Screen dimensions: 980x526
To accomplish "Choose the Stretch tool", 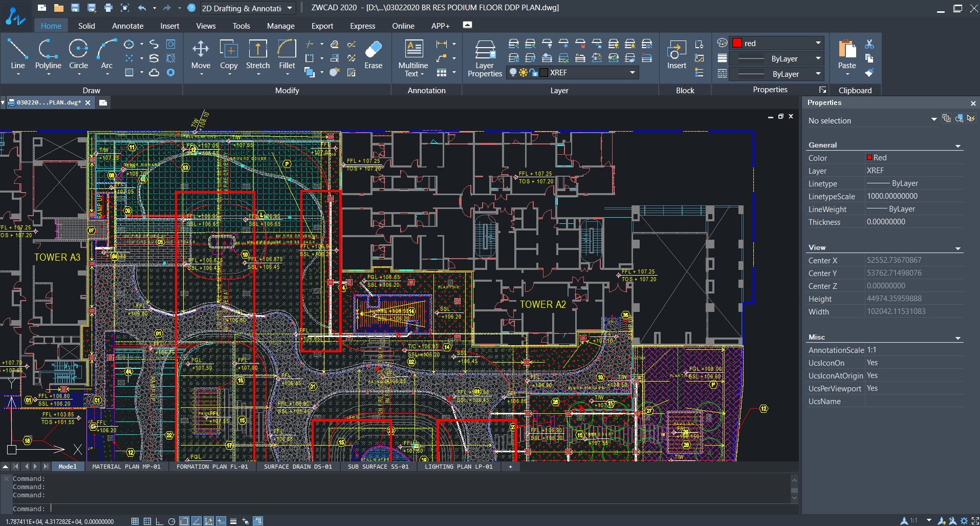I will [x=257, y=54].
